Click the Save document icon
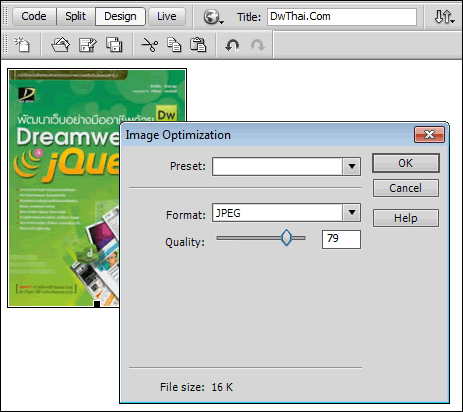The width and height of the screenshot is (463, 412). (88, 45)
